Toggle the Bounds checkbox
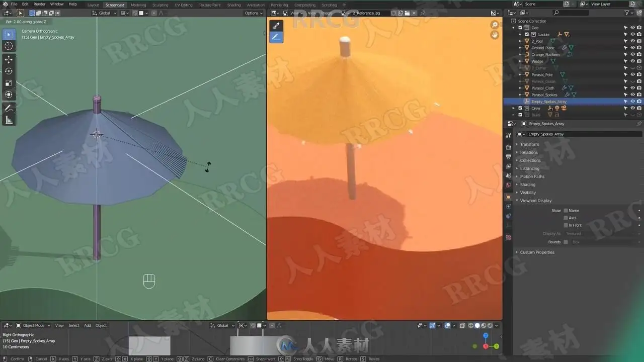The image size is (644, 362). [x=566, y=242]
